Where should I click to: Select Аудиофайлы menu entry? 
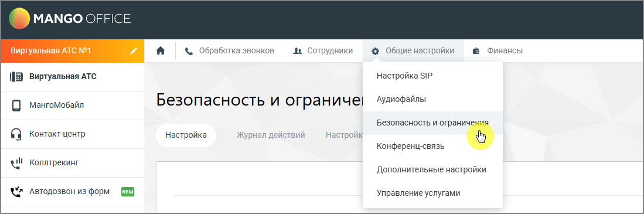tap(432, 100)
